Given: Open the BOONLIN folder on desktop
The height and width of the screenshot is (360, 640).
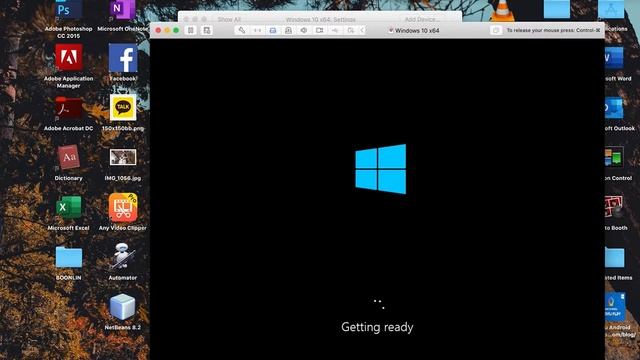Looking at the screenshot, I should [x=69, y=258].
